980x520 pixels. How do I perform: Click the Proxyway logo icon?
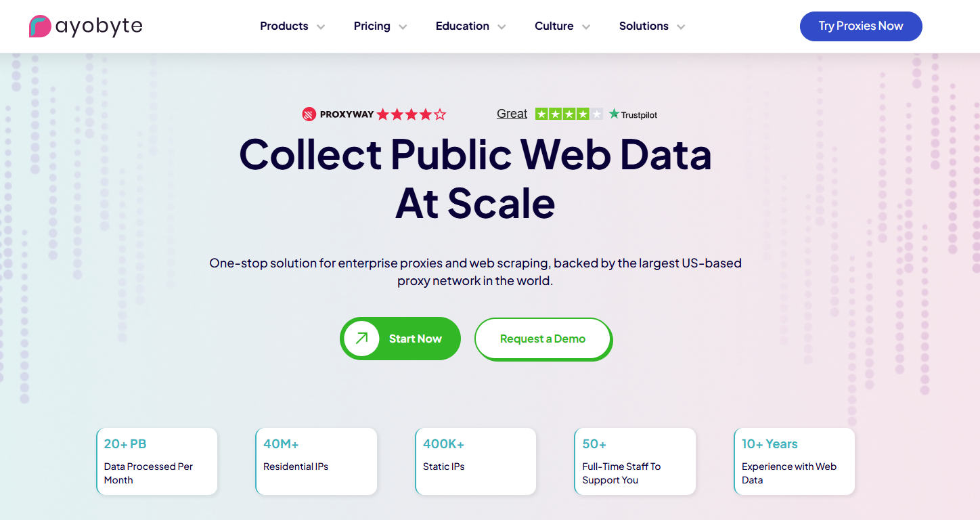pos(309,114)
